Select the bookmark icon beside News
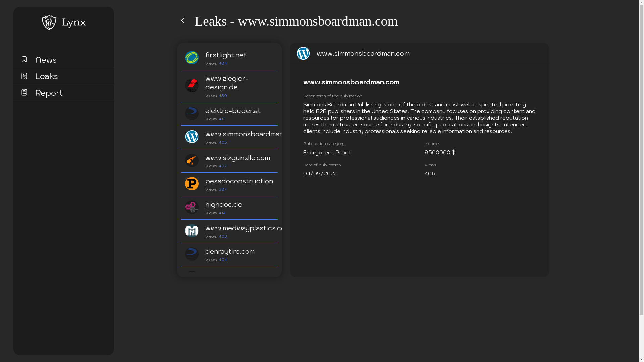This screenshot has width=644, height=362. pos(24,59)
